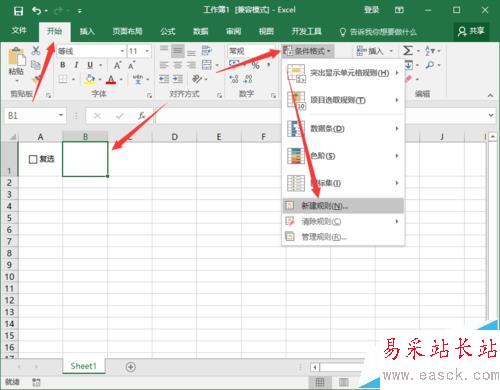Click the Insert Function fx icon
500x390 pixels.
coord(142,116)
